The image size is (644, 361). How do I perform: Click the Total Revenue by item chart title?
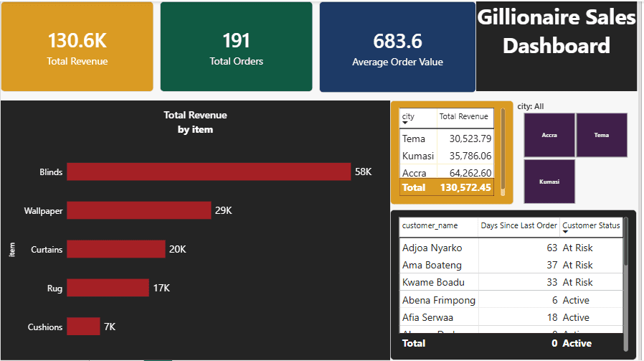(x=195, y=122)
